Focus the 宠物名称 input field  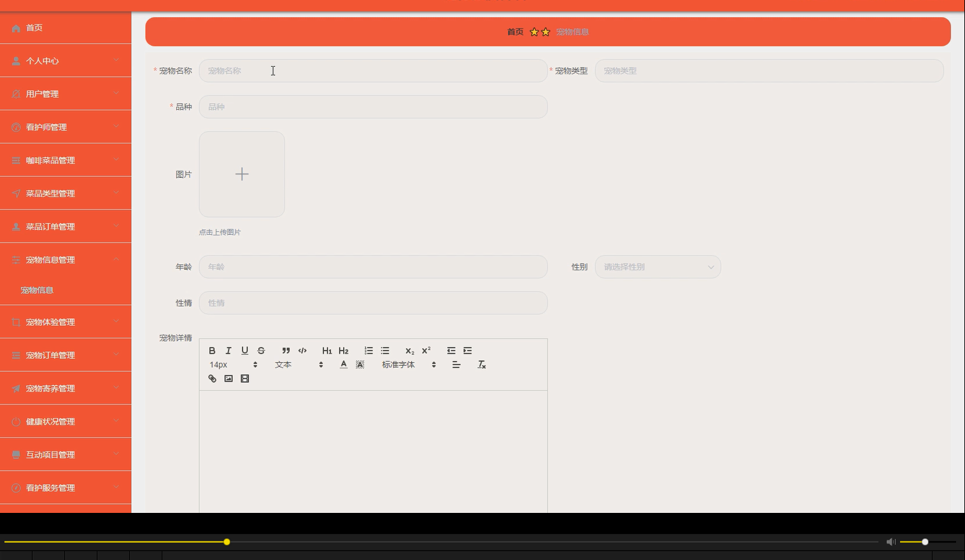373,71
